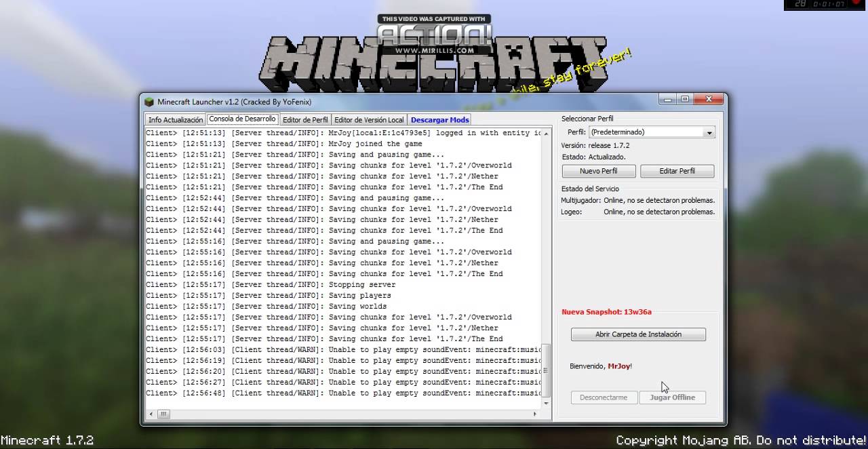Click the 12:51:21 'Saving and pausing game' line
Screen dimensions: 868x449
click(295, 155)
